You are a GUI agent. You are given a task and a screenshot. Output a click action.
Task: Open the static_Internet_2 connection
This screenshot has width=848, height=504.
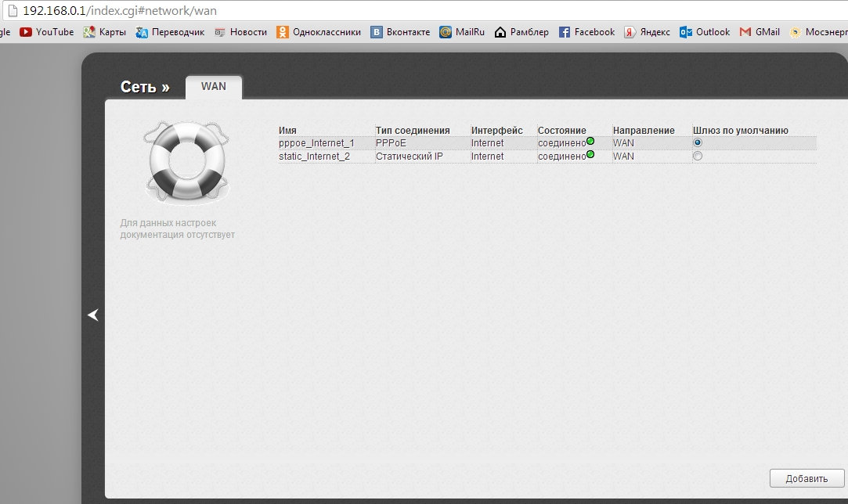(x=314, y=157)
